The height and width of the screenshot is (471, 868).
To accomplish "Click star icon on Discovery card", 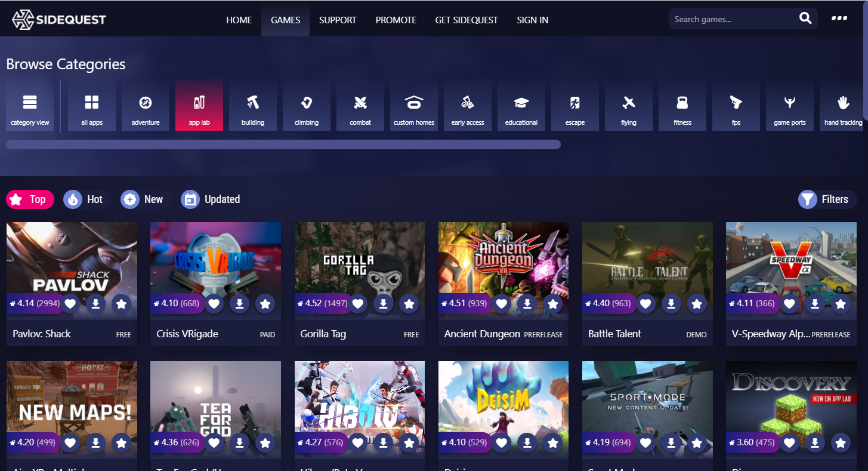I will 841,443.
